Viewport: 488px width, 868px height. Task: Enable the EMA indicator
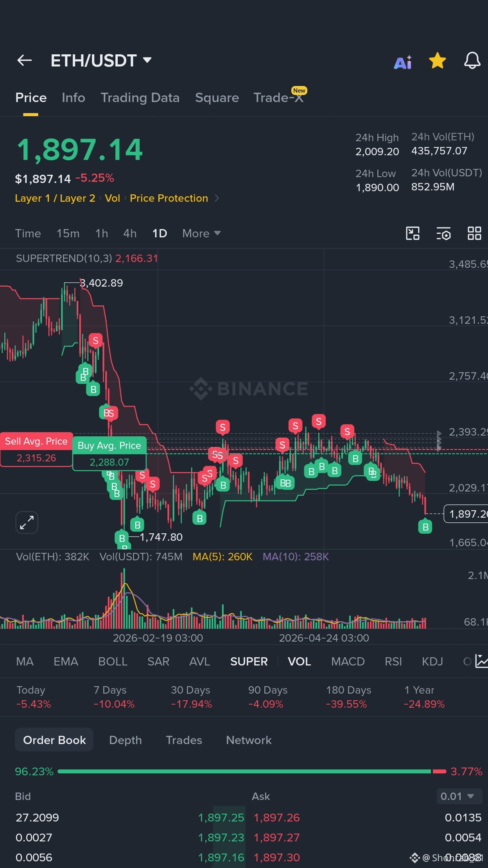pos(66,662)
